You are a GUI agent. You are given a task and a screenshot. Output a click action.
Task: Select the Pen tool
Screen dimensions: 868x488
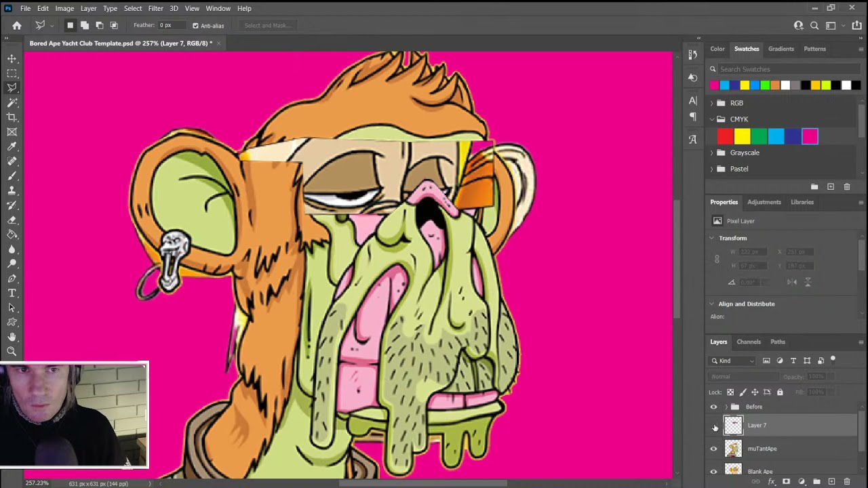point(12,279)
